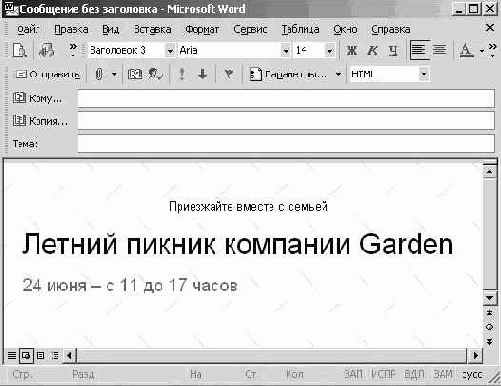
Task: Toggle italic (К) formatting
Action: (x=372, y=51)
